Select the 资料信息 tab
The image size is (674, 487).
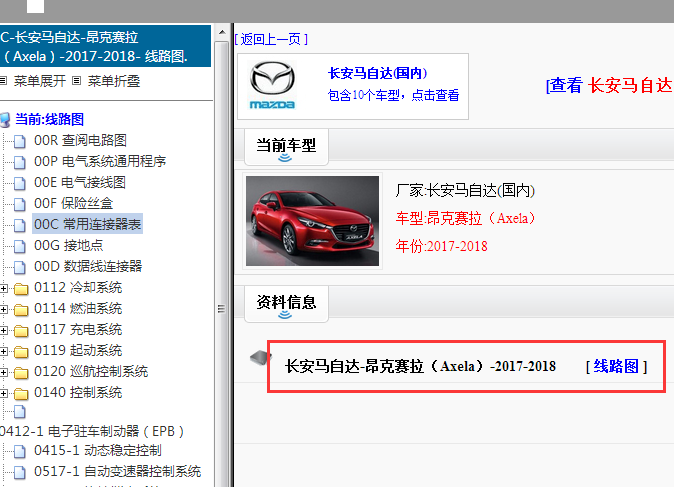point(286,304)
